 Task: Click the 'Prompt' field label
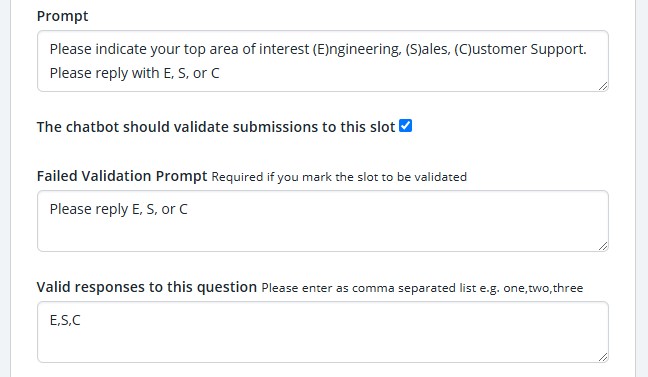62,16
